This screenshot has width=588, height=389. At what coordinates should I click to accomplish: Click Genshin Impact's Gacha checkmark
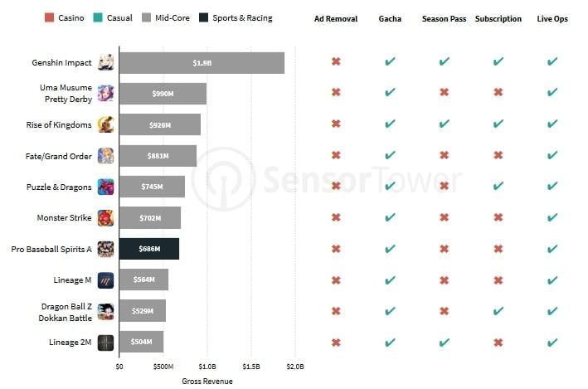pos(390,61)
